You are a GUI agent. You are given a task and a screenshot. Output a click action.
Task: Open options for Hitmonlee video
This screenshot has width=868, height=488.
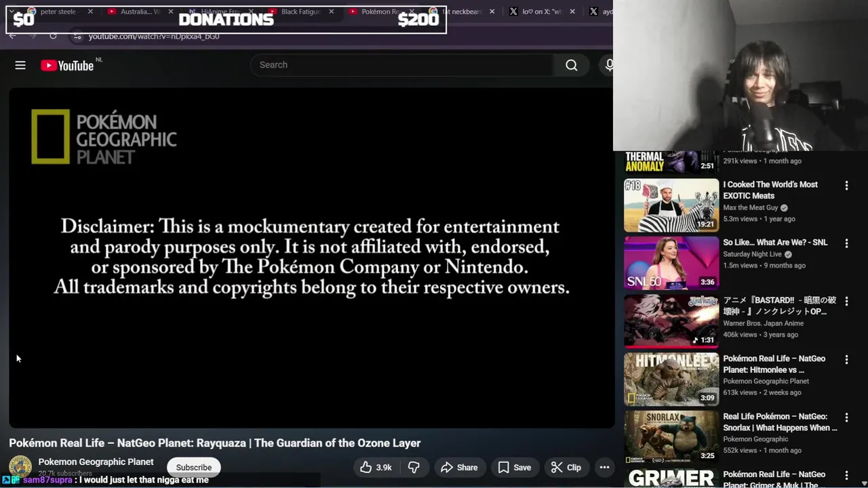coord(846,359)
